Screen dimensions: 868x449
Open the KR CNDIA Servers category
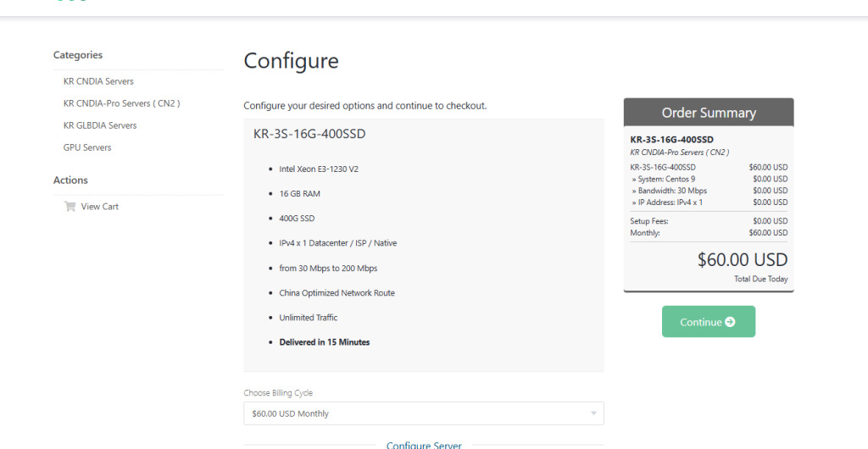98,81
